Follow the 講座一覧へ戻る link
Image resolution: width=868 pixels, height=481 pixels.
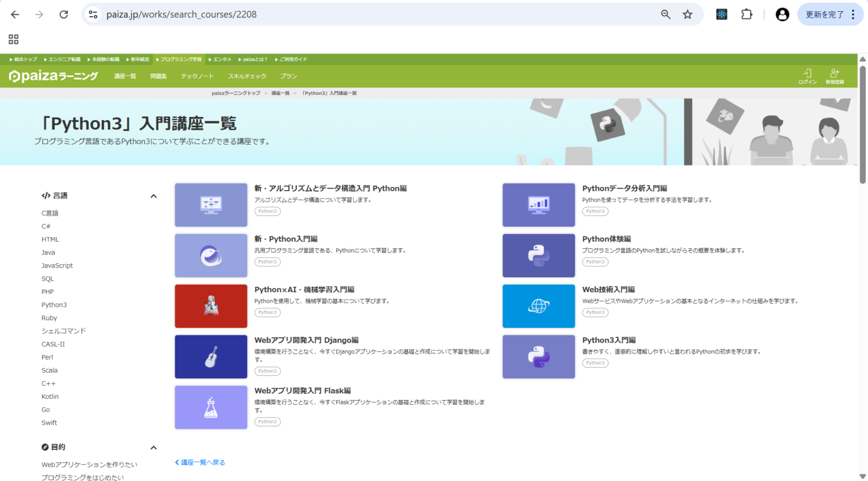[x=200, y=462]
